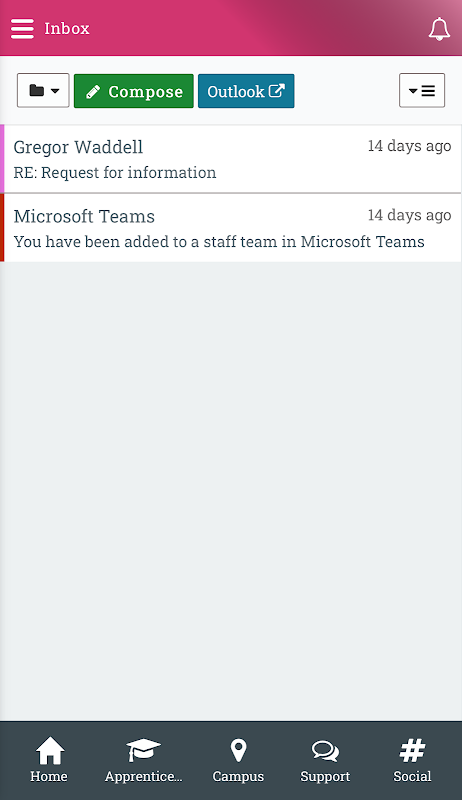Open the hamburger navigation menu

point(22,29)
